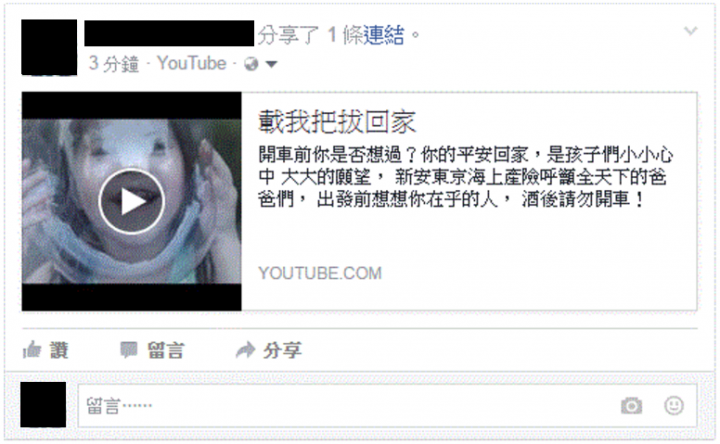Open the poster's profile picture
Image resolution: width=720 pixels, height=444 pixels.
click(49, 47)
